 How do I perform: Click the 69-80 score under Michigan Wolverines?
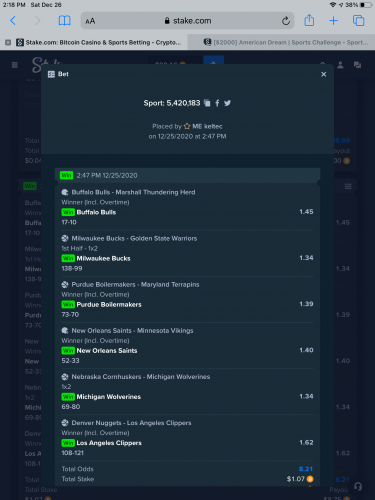(71, 407)
